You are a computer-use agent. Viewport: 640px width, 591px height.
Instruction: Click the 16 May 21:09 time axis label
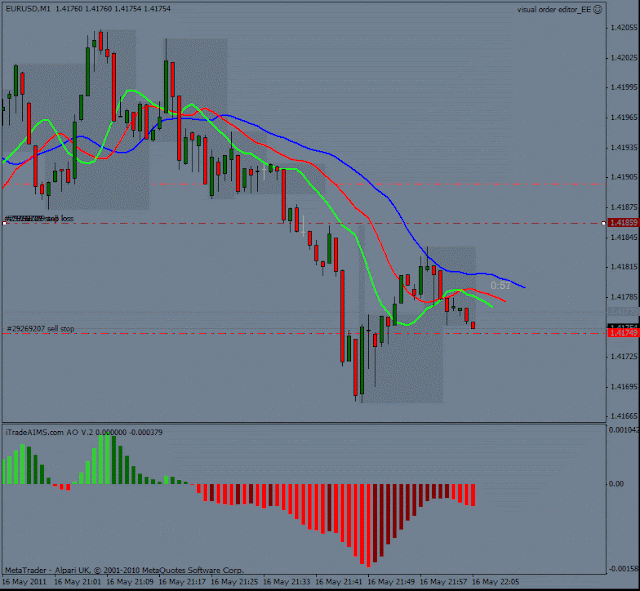129,582
